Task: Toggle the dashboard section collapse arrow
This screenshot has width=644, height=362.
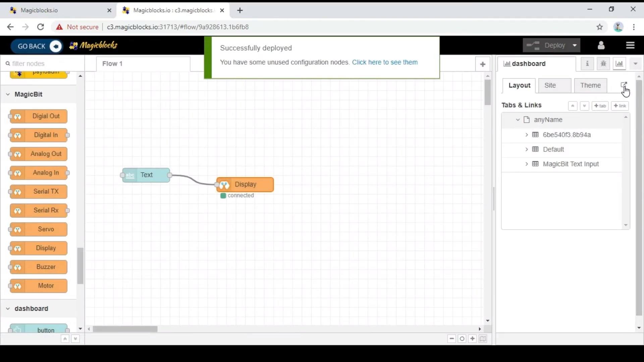Action: coord(7,308)
